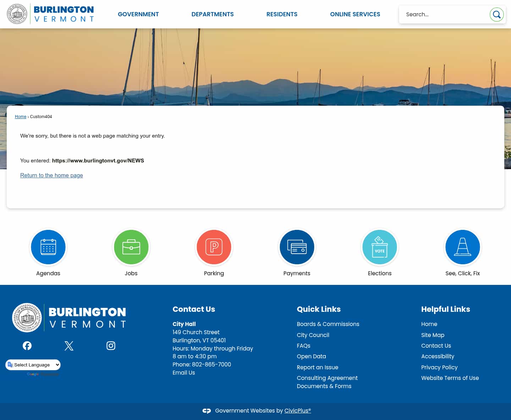Open the Select Language dropdown
Screen dimensions: 511x420
tap(33, 365)
